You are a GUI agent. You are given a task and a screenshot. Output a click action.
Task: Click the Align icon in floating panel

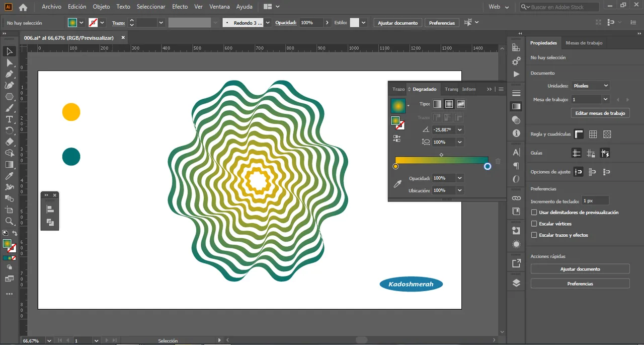click(x=50, y=210)
